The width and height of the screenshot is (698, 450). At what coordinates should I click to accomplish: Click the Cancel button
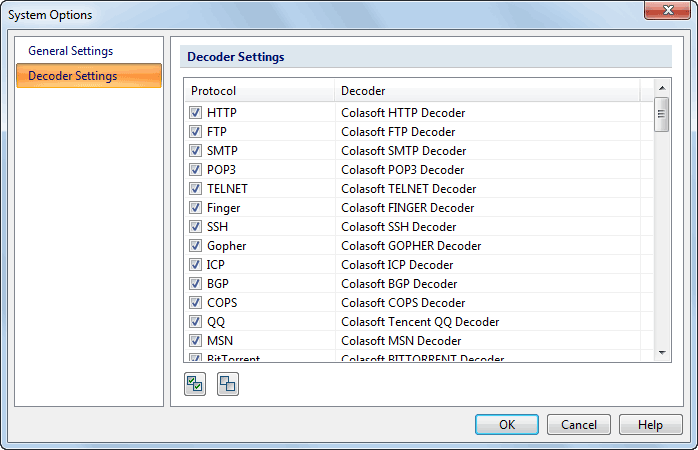[x=579, y=425]
